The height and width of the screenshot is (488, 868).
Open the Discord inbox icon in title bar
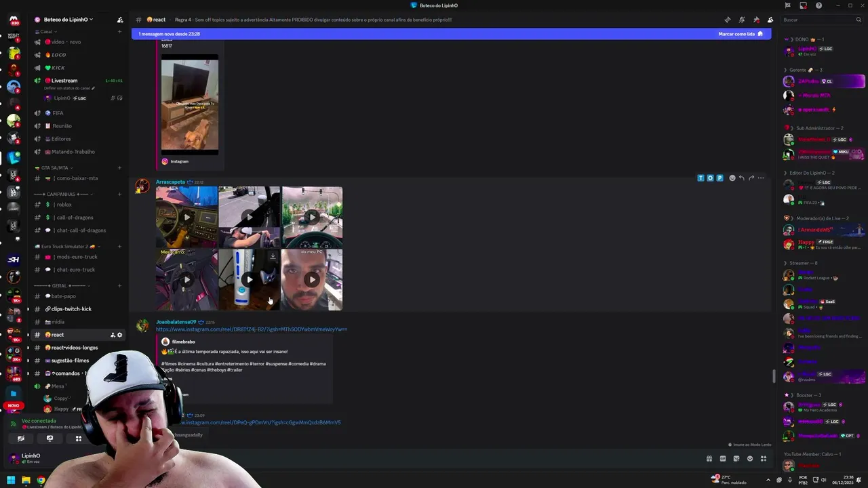tap(803, 5)
